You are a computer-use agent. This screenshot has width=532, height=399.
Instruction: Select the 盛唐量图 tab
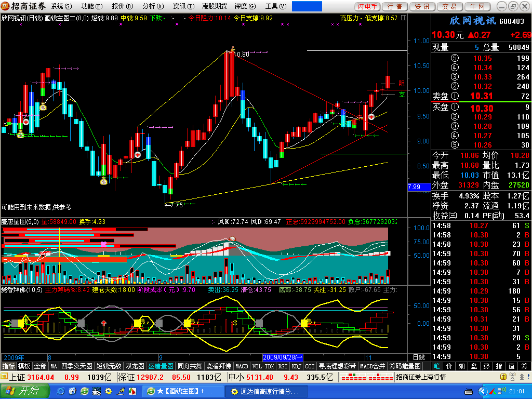161,366
